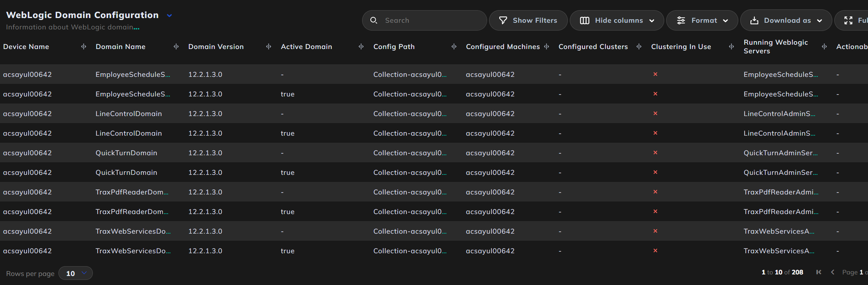
Task: Click the Domain Version column resize handle
Action: 268,47
